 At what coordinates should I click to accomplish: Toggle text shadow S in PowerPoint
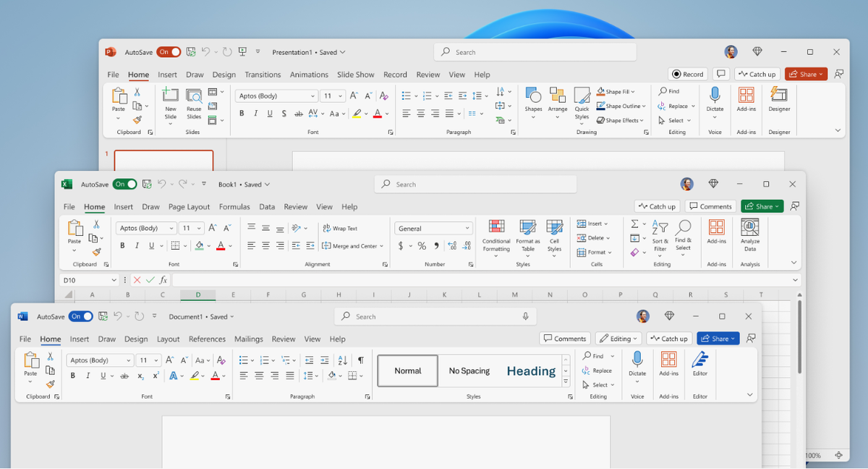point(284,114)
